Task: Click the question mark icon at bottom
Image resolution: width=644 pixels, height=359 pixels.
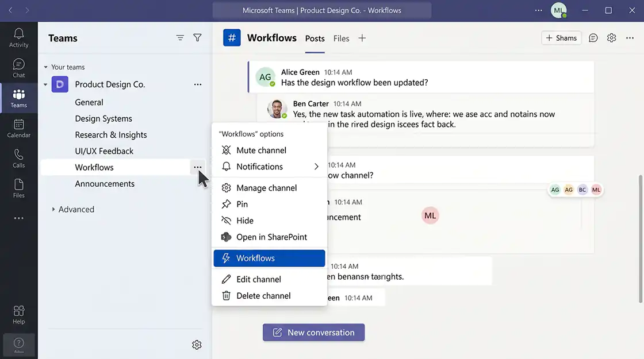Action: (18, 344)
